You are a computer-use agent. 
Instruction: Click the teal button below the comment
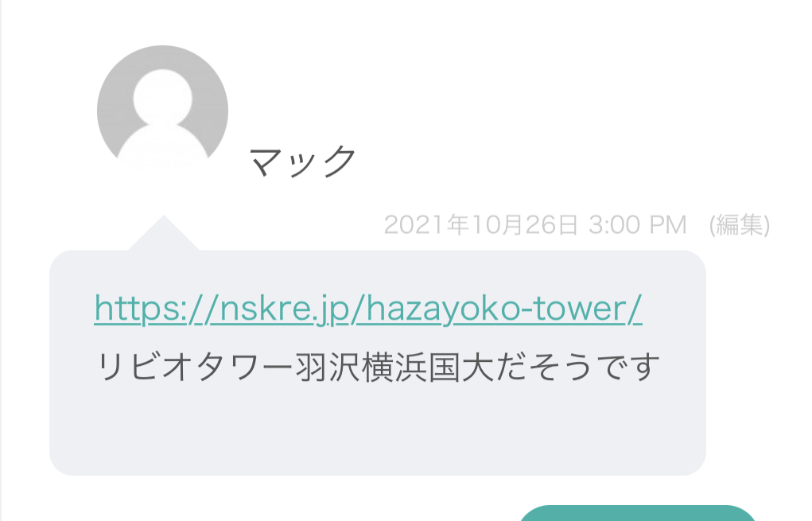point(637,513)
